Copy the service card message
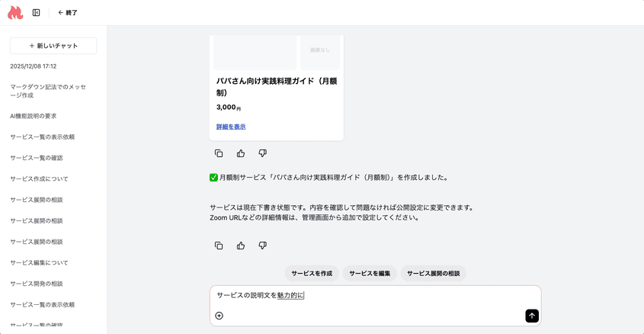 tap(219, 153)
